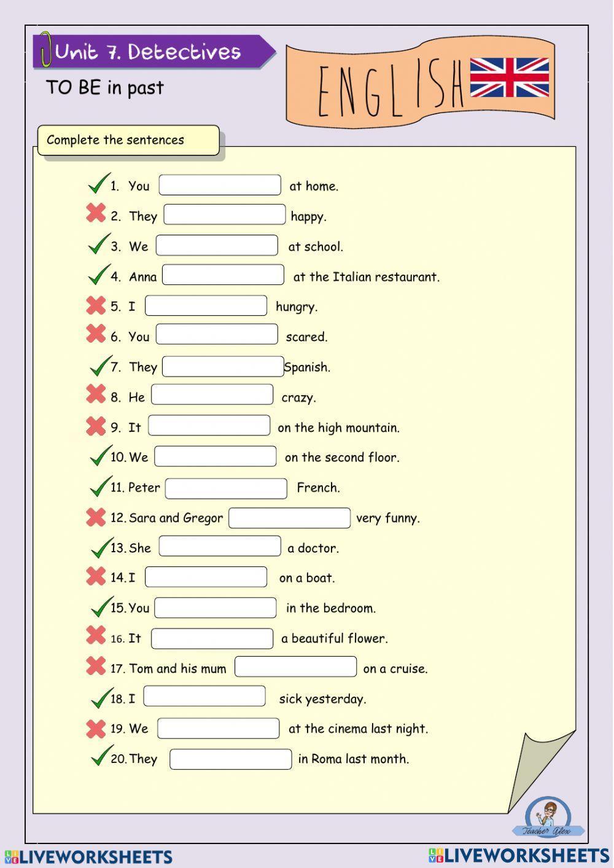Click the blank before 'in Roma last month'
This screenshot has height=868, width=614.
pyautogui.click(x=230, y=759)
